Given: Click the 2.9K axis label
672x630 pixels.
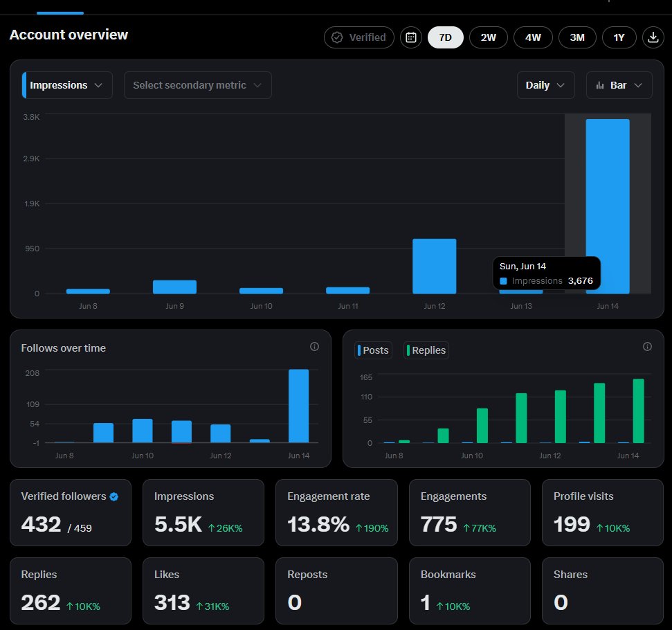Looking at the screenshot, I should click(31, 159).
